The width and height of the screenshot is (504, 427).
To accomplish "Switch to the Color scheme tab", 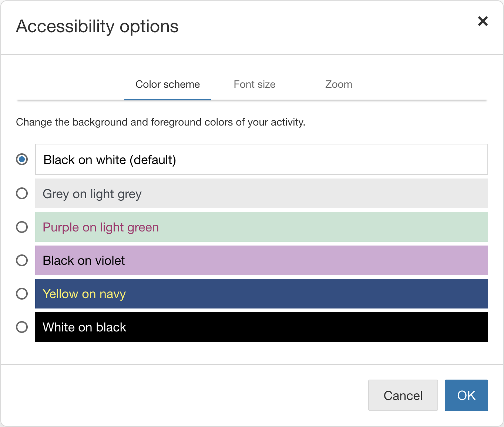I will click(x=167, y=84).
